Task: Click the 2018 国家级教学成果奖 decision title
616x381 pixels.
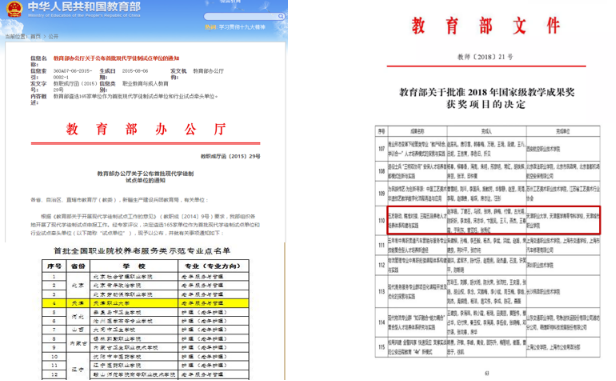Action: pyautogui.click(x=487, y=98)
